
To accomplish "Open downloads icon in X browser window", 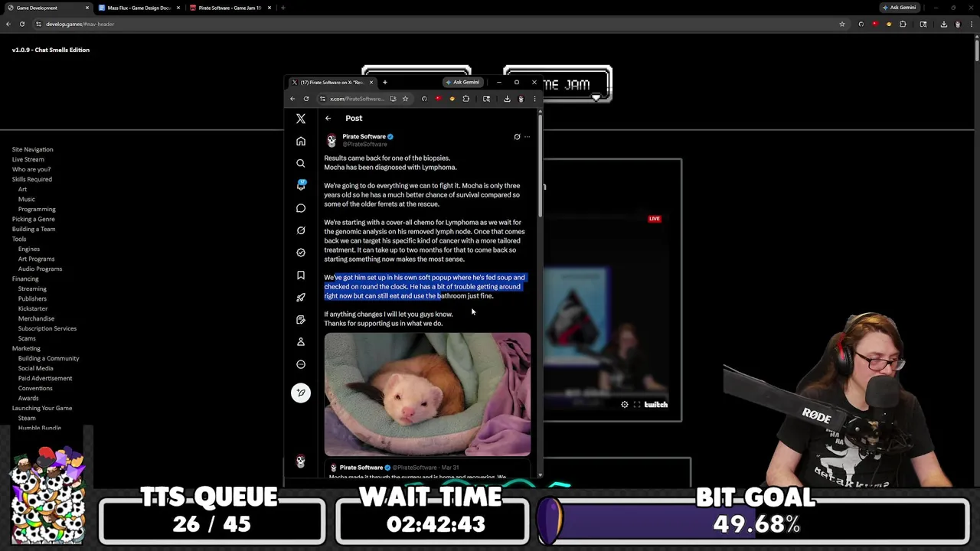I will pos(507,99).
